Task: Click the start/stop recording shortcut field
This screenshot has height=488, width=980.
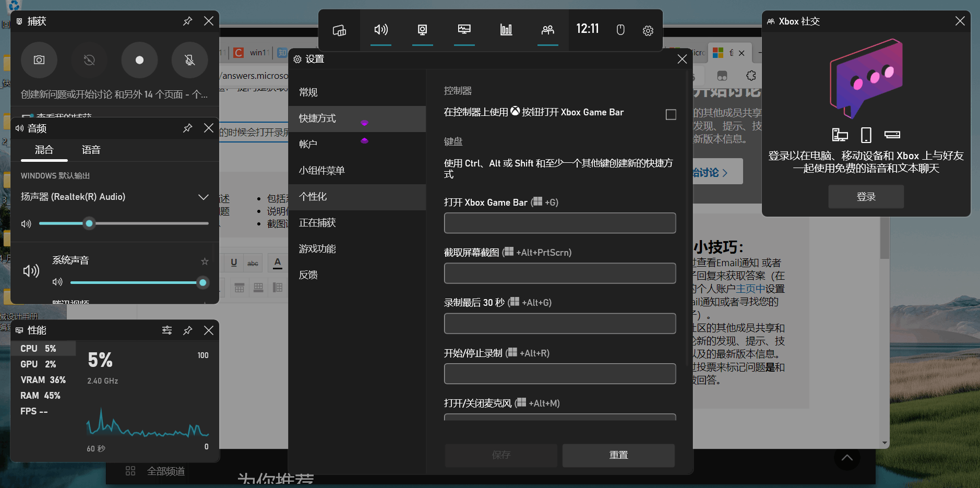Action: click(x=560, y=374)
